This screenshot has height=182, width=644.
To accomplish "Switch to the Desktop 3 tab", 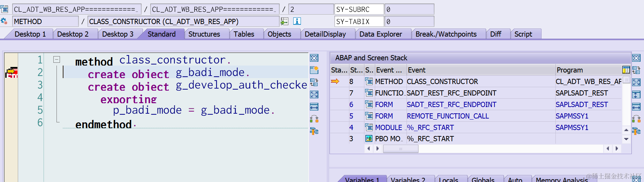I will [118, 34].
